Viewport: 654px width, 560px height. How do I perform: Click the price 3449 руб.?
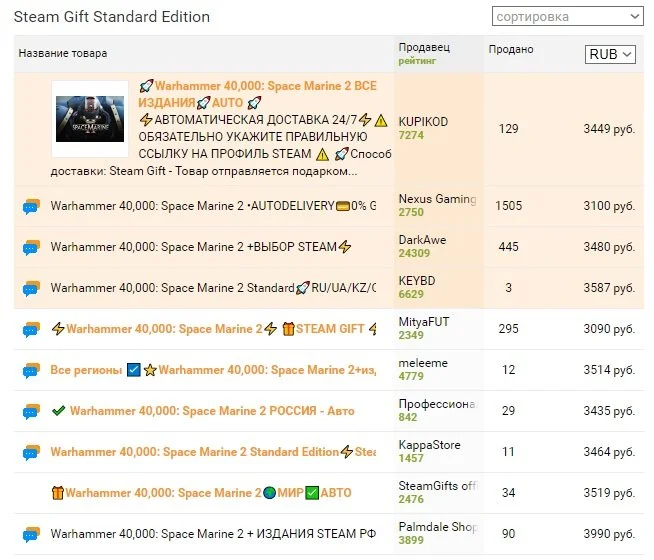(x=609, y=129)
